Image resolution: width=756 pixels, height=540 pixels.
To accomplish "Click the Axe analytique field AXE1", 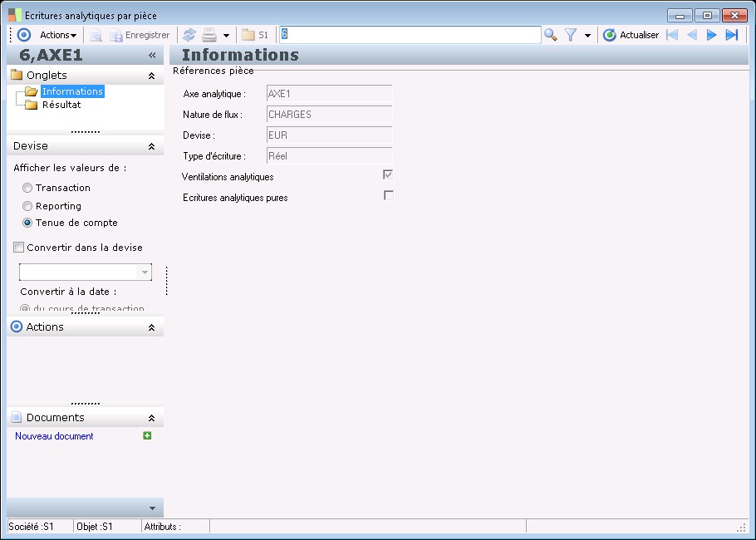I will pyautogui.click(x=329, y=94).
